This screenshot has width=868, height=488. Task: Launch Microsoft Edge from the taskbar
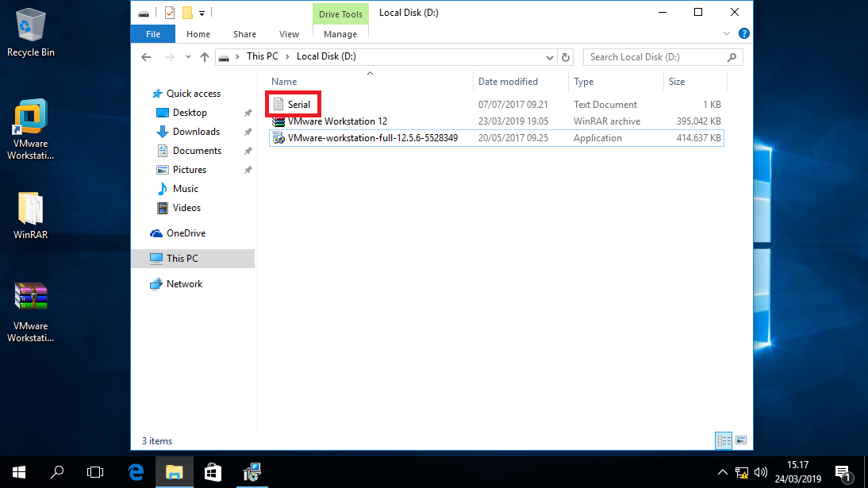136,472
